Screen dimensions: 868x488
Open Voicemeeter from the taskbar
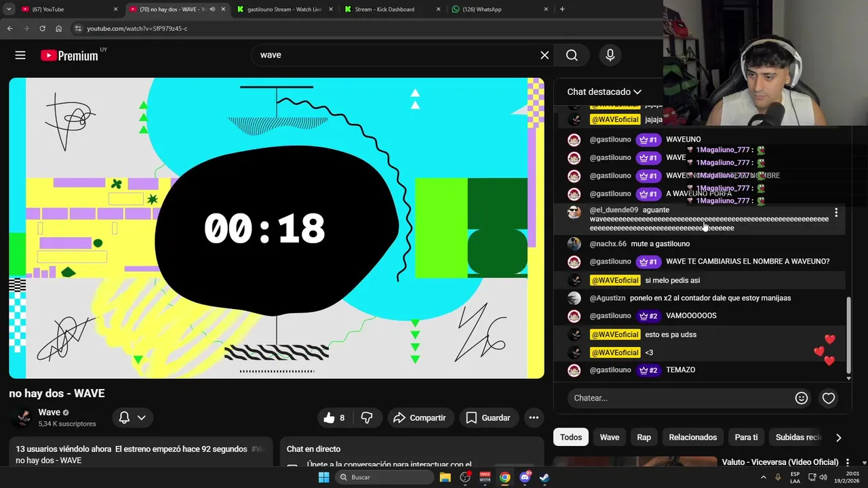click(x=485, y=477)
